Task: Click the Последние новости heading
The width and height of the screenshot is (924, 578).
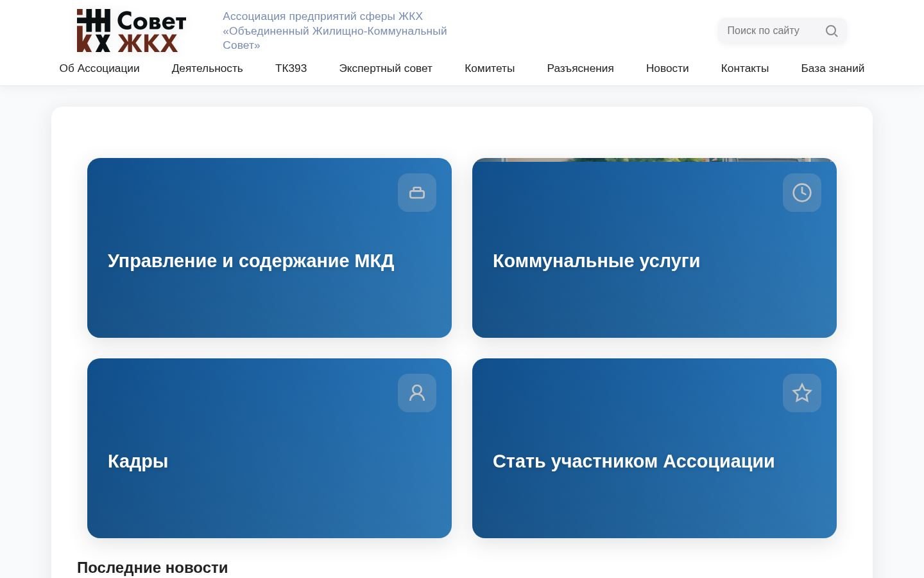Action: point(153,568)
